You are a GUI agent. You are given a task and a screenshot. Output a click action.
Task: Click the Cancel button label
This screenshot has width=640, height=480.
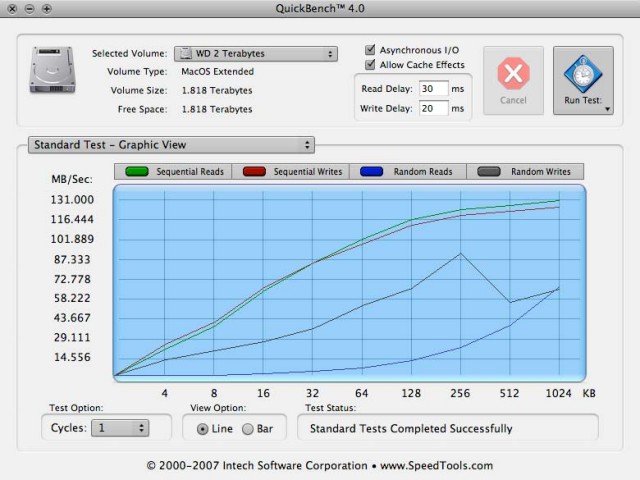point(513,100)
